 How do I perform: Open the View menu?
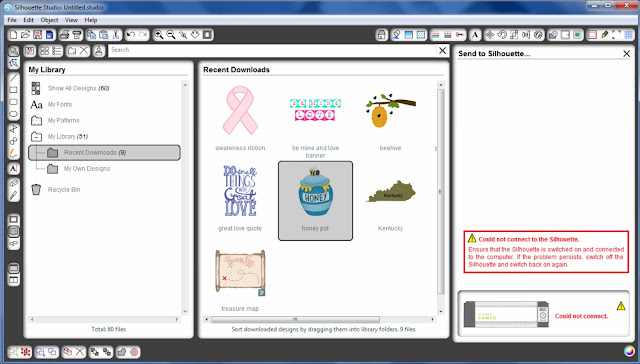click(x=71, y=20)
